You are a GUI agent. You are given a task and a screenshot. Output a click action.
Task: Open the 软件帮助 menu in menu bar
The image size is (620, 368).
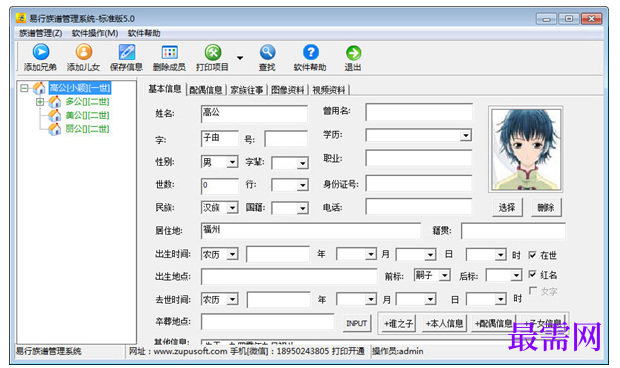pyautogui.click(x=144, y=33)
